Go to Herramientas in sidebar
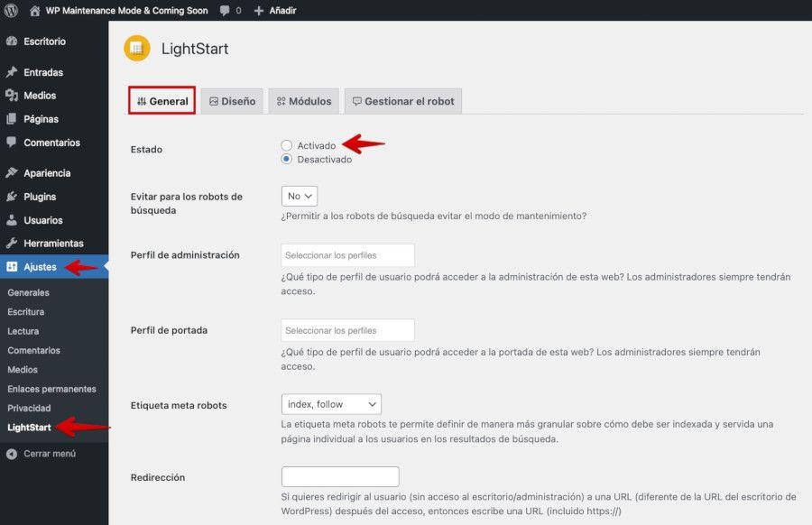812x525 pixels. click(x=53, y=244)
